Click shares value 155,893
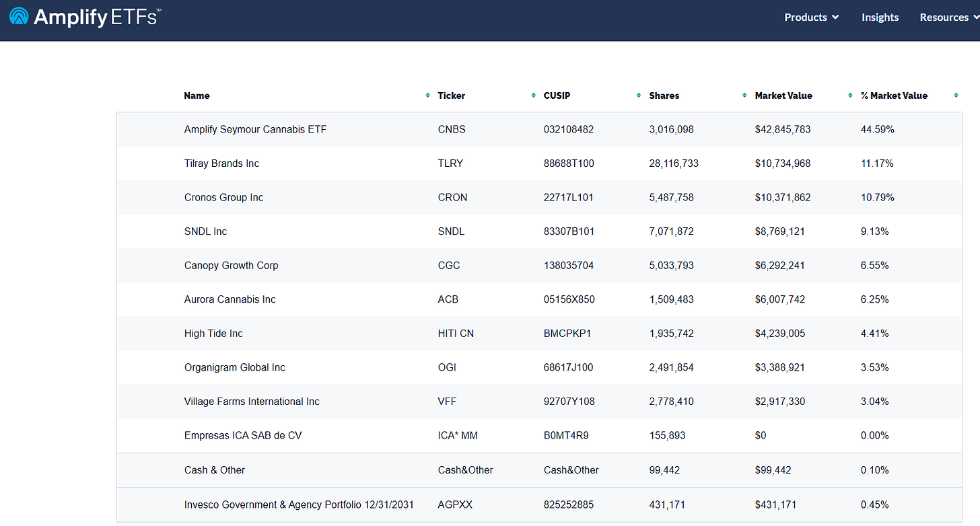The image size is (980, 526). tap(667, 435)
